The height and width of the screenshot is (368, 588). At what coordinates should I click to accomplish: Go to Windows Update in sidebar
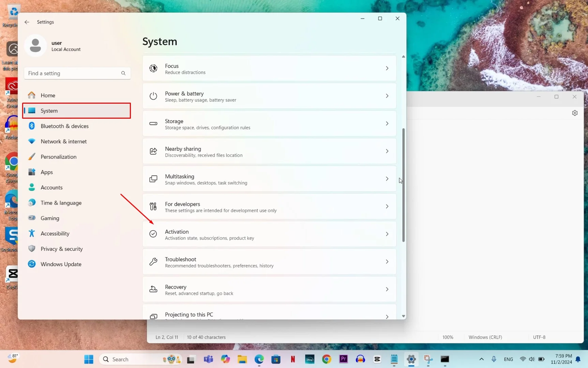[x=61, y=264]
